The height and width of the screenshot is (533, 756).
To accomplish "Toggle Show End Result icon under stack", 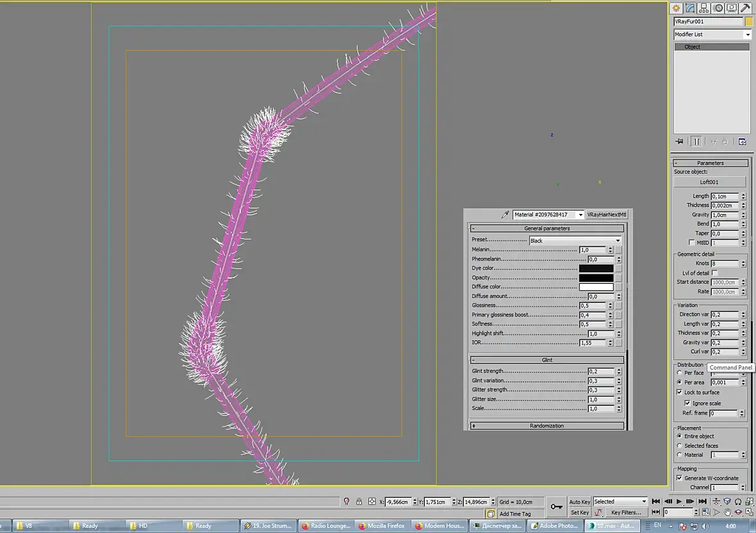I will pos(696,141).
